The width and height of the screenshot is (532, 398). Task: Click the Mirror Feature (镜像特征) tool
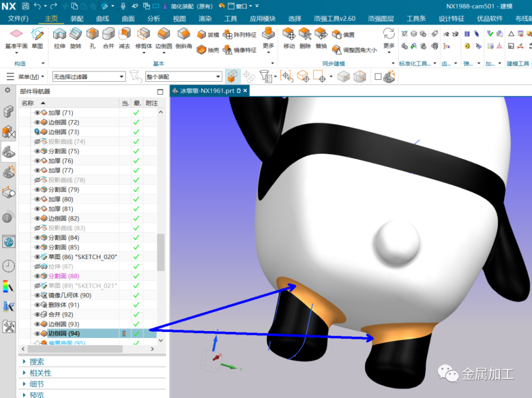[239, 50]
